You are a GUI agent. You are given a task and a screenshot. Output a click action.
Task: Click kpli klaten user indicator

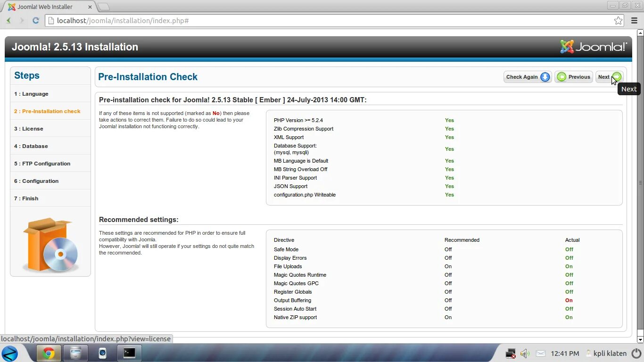coord(606,353)
